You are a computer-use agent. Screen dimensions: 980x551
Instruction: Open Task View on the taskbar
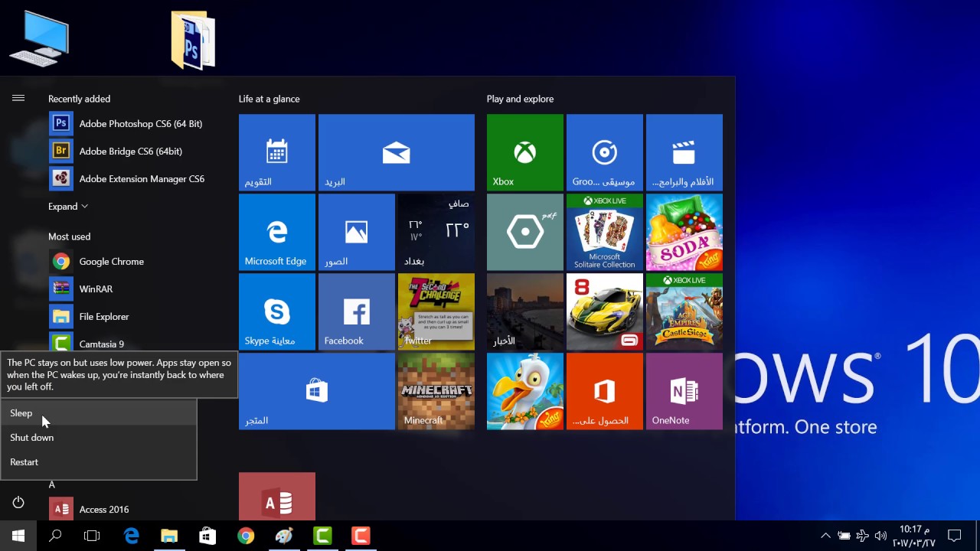click(x=92, y=536)
